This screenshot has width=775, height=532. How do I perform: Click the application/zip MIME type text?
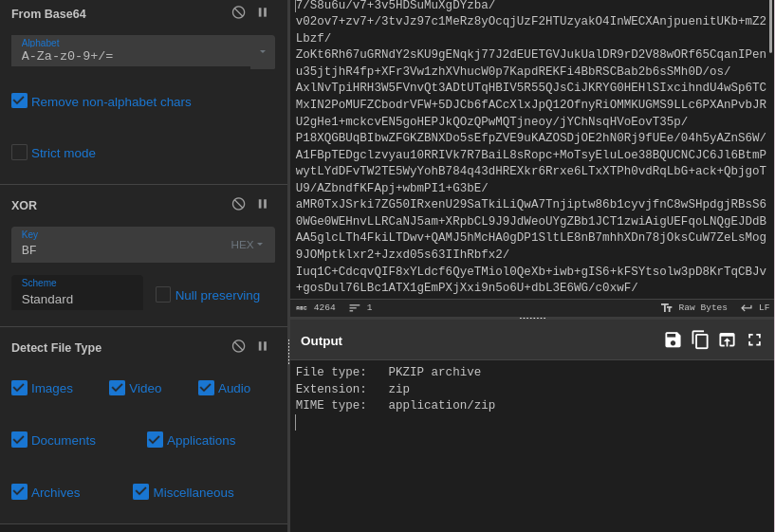point(441,406)
